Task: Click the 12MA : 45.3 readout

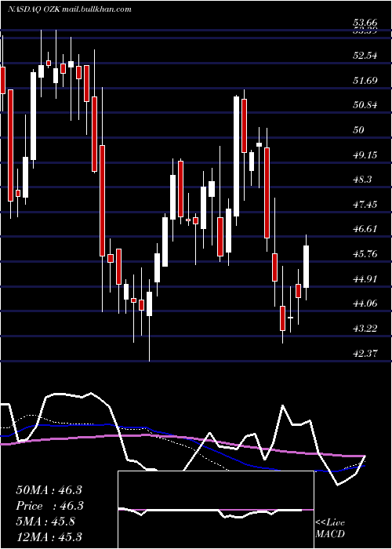Action: (49, 536)
